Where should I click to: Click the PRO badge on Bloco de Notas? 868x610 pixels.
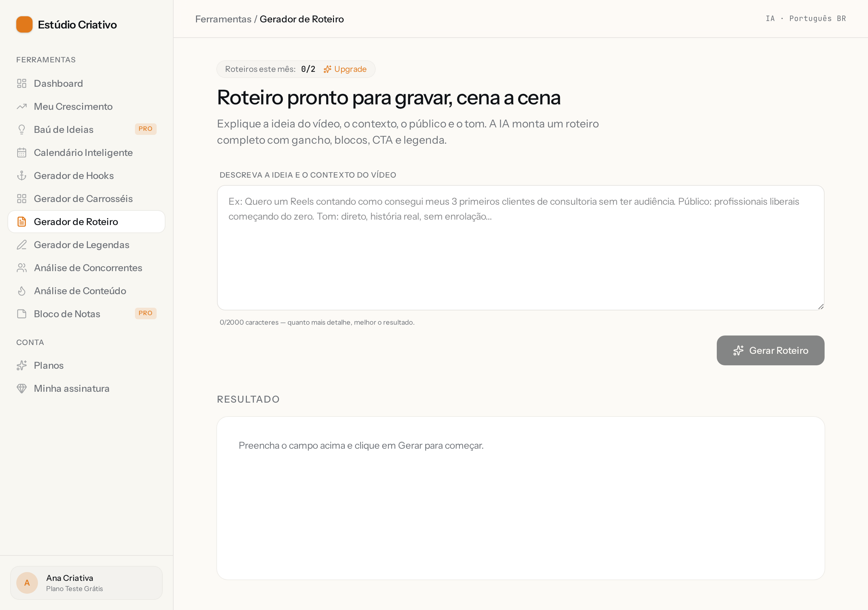tap(145, 313)
